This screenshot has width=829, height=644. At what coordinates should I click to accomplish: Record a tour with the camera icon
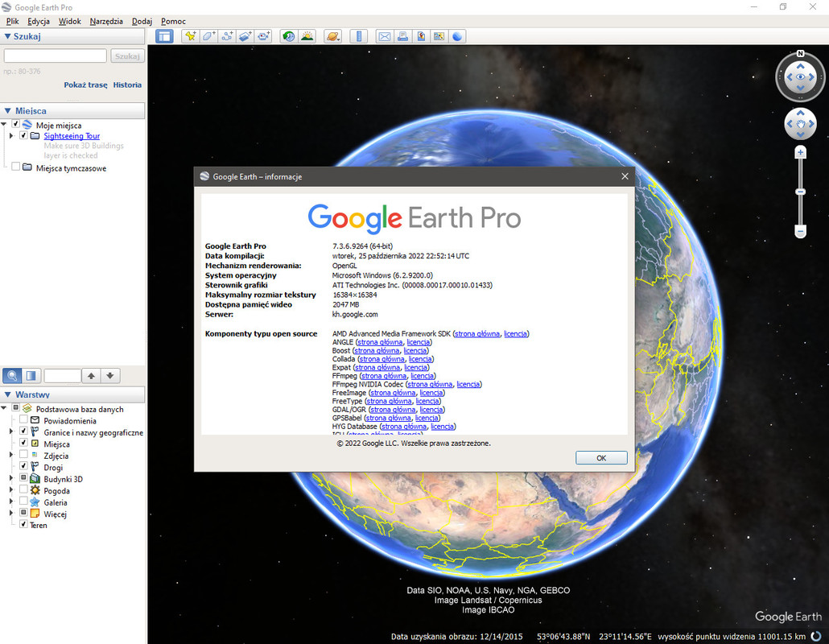[263, 36]
